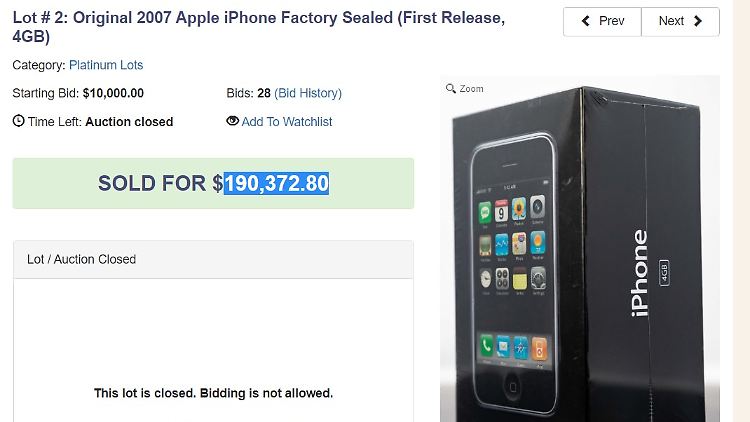Click the Zoom label above the iPhone image
This screenshot has height=422, width=750.
coord(471,89)
